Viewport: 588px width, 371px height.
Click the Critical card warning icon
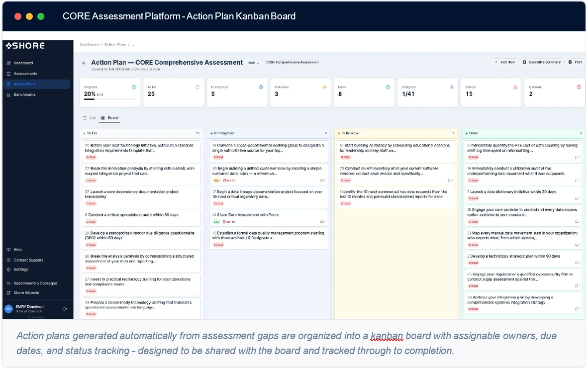(515, 87)
